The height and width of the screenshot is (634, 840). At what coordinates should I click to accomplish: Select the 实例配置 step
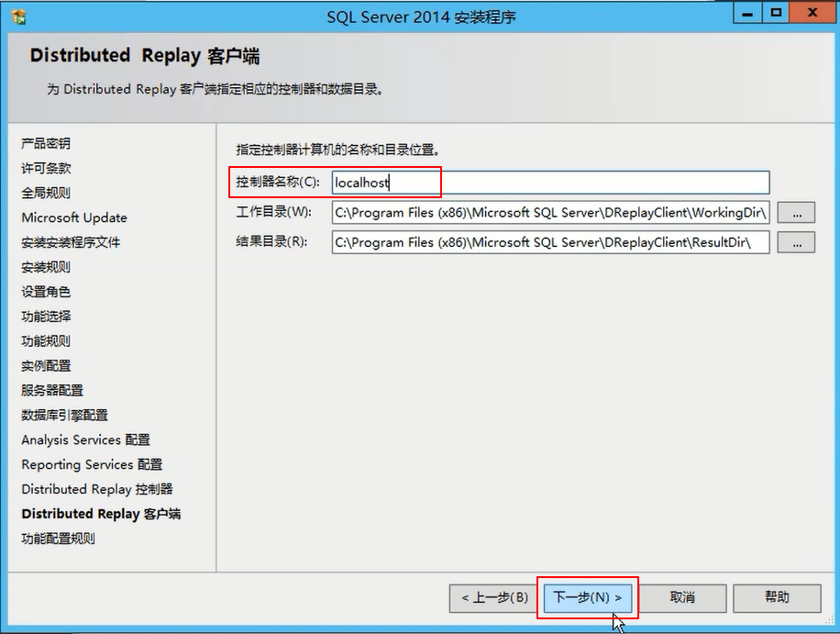click(46, 365)
